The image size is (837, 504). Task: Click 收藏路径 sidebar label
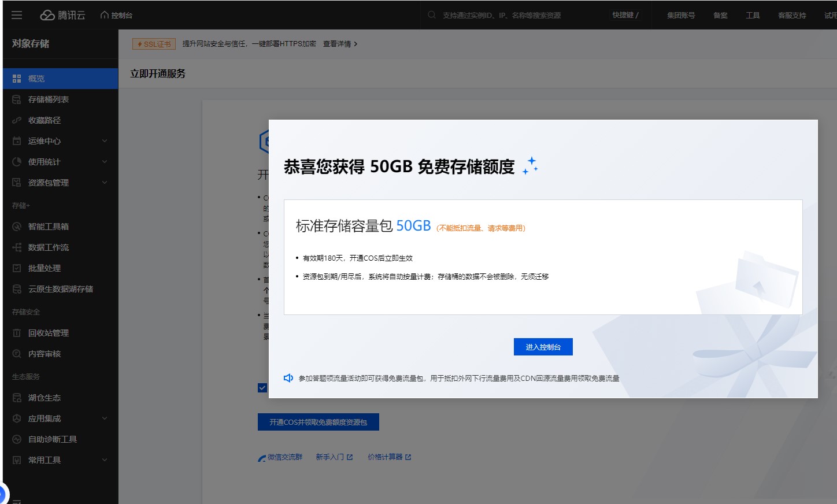pos(45,120)
